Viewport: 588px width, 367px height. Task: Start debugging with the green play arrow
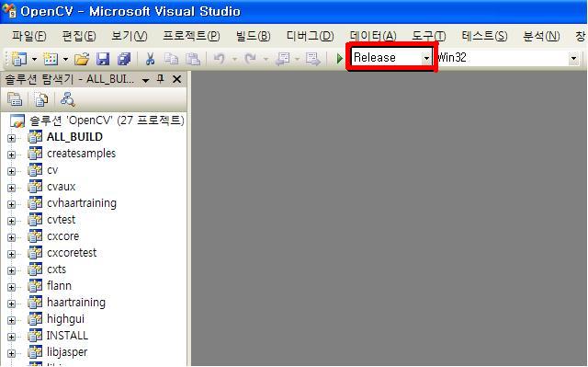(x=340, y=59)
